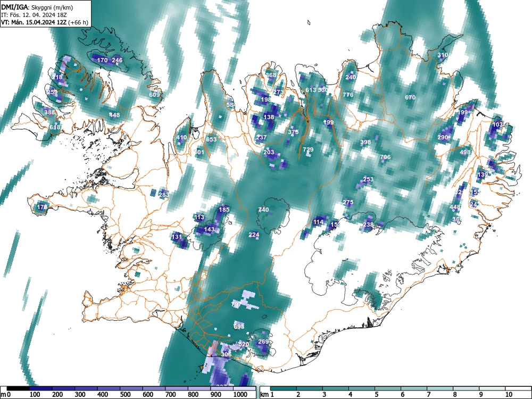This screenshot has width=532, height=399.
Task: Click the map value 410
Action: click(x=181, y=137)
